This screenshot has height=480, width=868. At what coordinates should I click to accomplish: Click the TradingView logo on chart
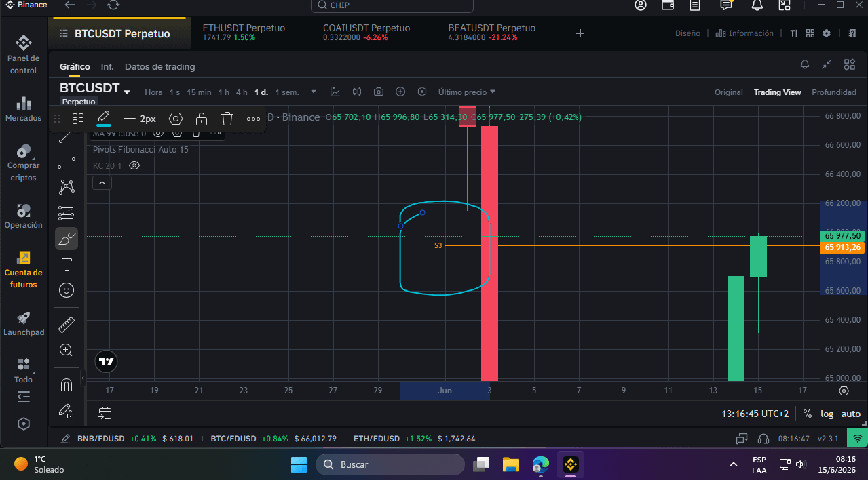106,361
